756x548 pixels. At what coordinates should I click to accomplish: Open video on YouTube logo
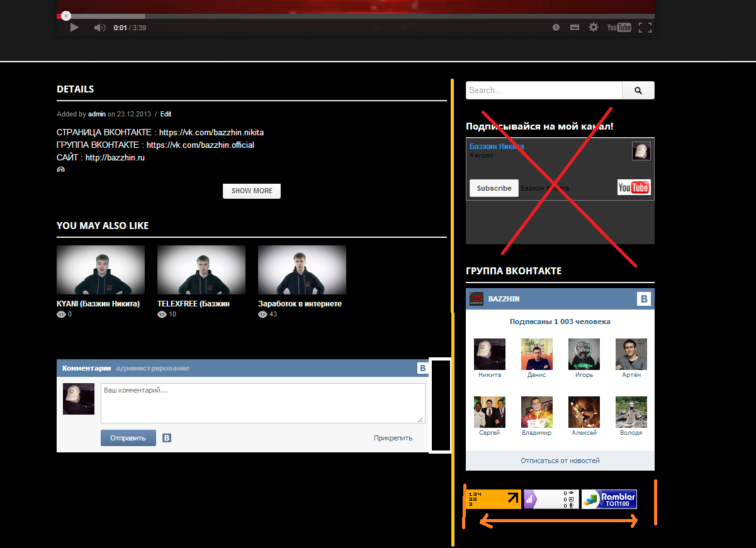coord(619,28)
